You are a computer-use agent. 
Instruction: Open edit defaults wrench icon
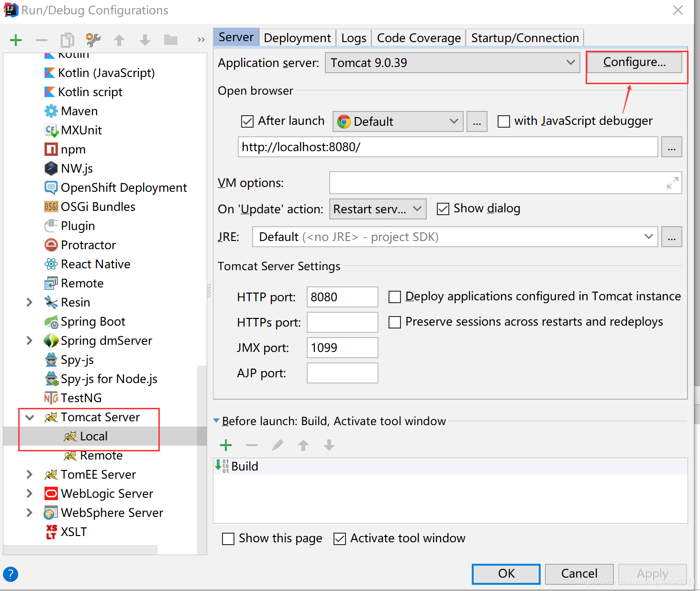click(x=93, y=40)
